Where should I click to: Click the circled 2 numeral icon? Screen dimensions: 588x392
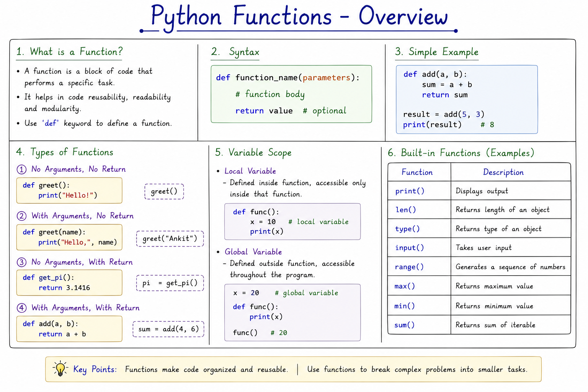pyautogui.click(x=21, y=216)
